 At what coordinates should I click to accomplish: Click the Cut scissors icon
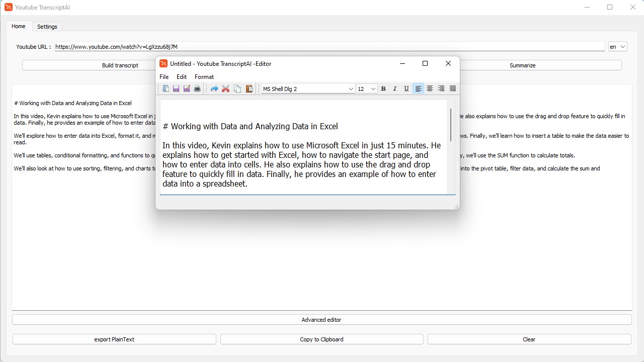coord(226,89)
